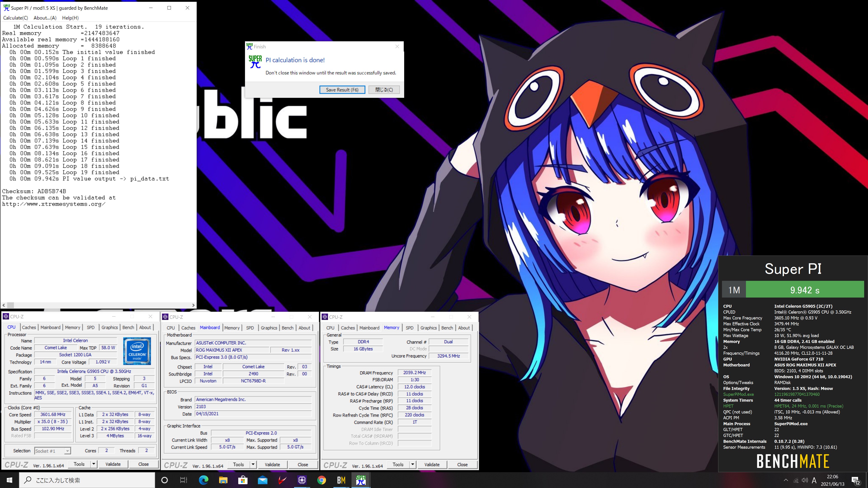Click the BIOS version field 2103

pos(253,406)
